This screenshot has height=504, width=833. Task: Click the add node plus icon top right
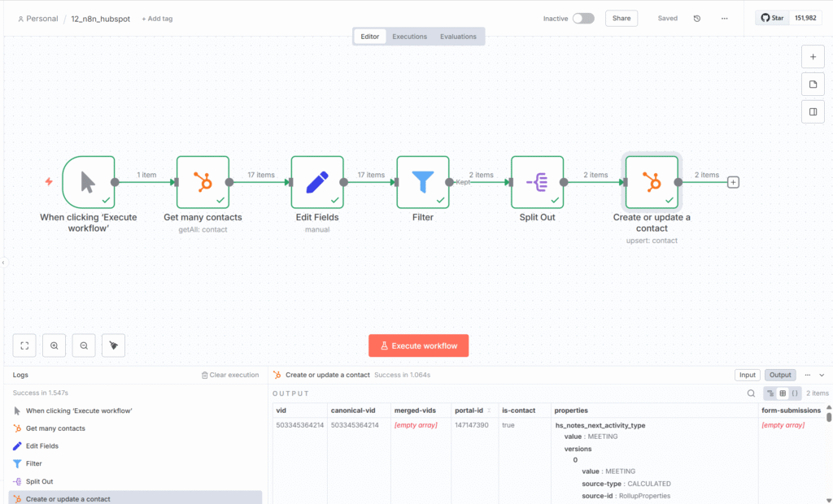(x=812, y=56)
